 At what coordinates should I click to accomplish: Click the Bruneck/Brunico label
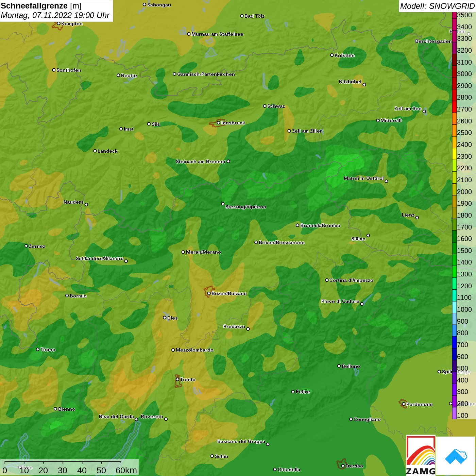click(320, 225)
